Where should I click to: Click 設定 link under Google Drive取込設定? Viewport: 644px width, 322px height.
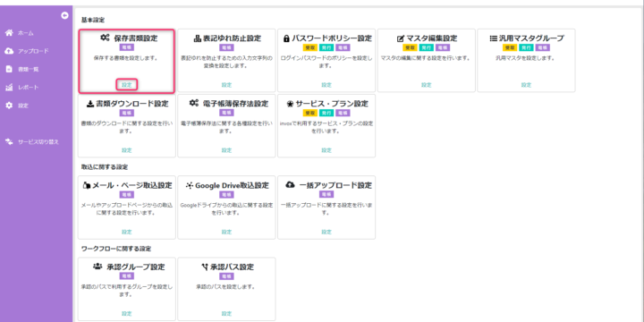pos(226,232)
